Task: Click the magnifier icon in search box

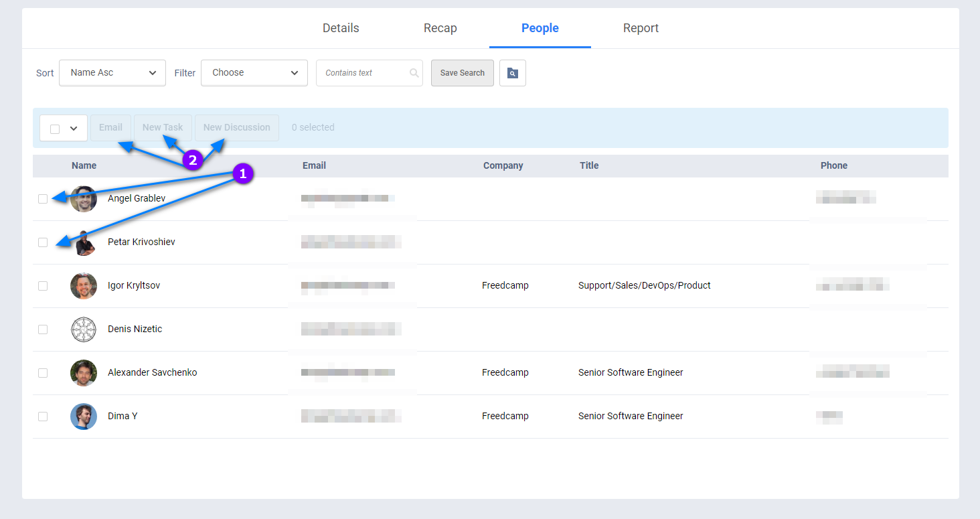Action: click(414, 73)
